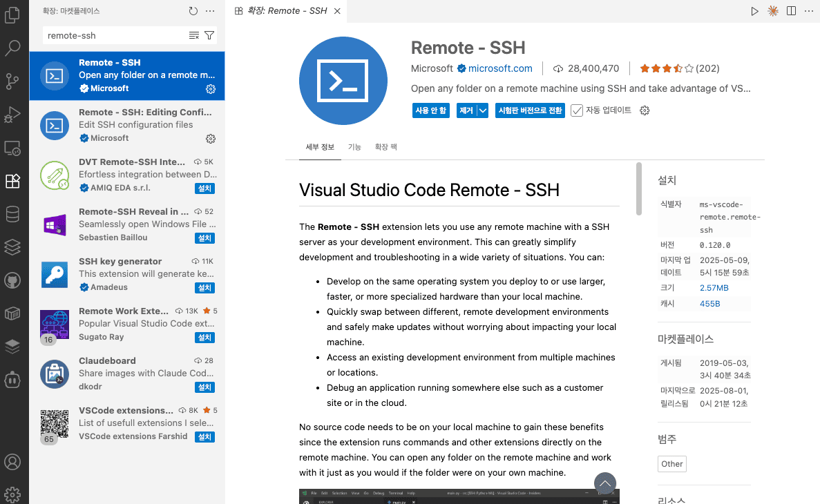Open Remote Explorer view icon
The image size is (820, 504).
coord(12,148)
